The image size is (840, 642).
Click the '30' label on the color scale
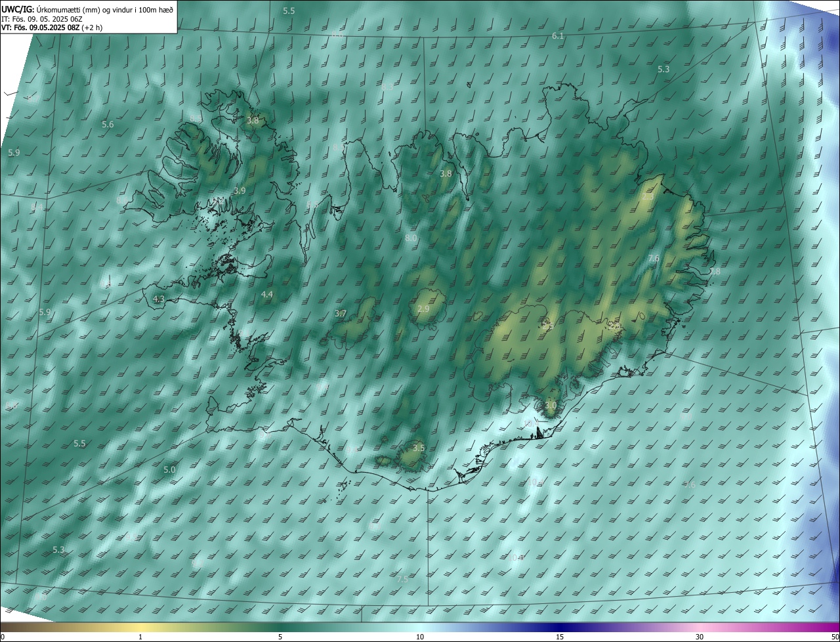(700, 637)
